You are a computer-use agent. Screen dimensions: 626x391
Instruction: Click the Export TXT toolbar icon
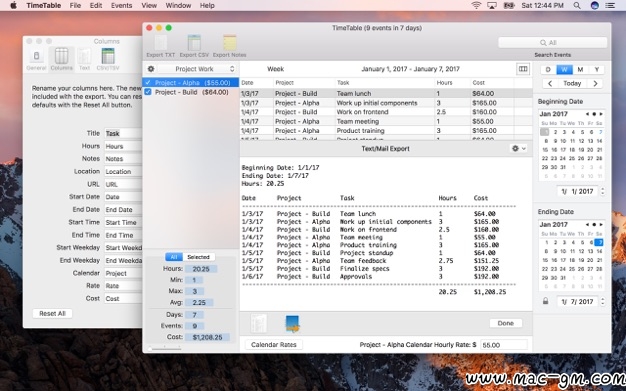tap(160, 43)
